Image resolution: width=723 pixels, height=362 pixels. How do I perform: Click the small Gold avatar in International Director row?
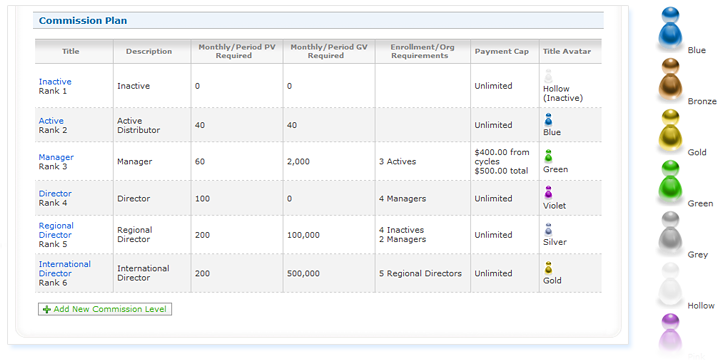click(x=548, y=267)
